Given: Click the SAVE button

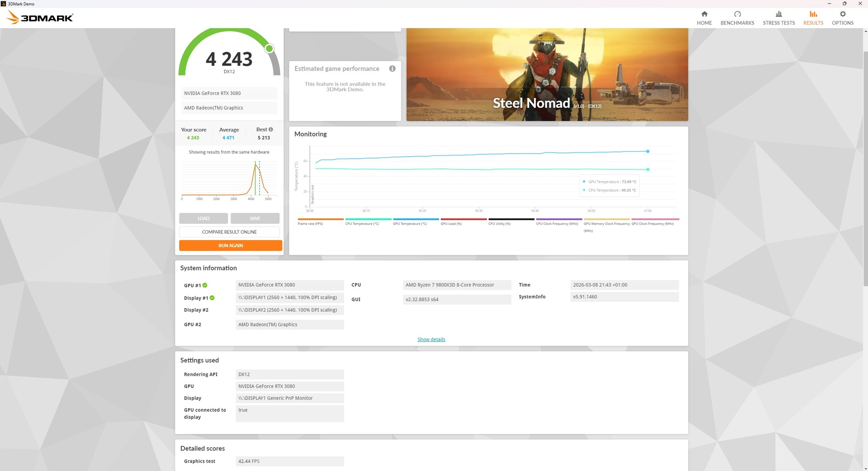Looking at the screenshot, I should click(x=255, y=219).
